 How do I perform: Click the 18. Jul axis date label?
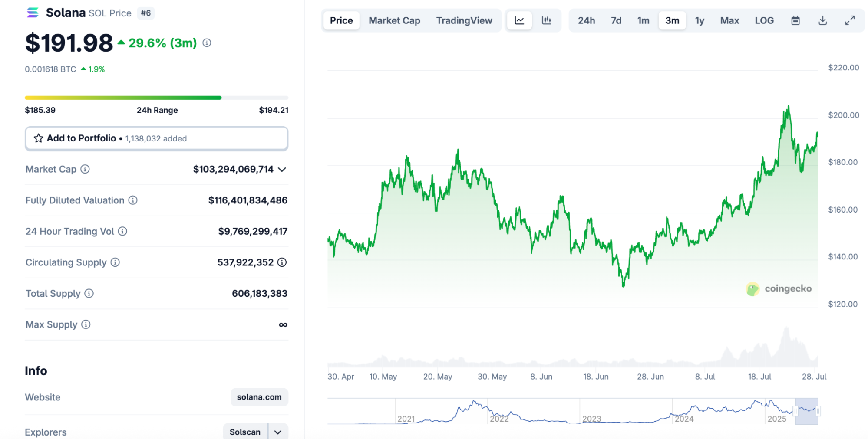[x=759, y=377]
